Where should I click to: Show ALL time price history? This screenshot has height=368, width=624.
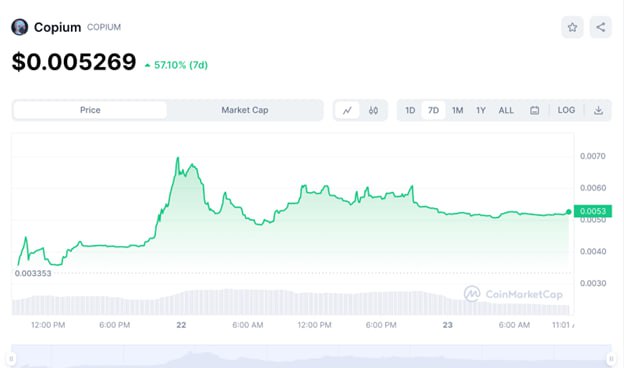point(506,110)
